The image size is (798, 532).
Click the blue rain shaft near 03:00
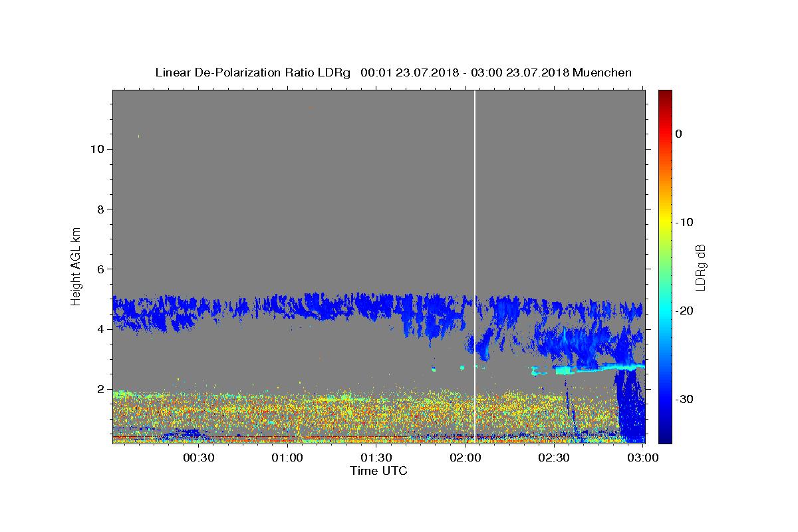(630, 406)
